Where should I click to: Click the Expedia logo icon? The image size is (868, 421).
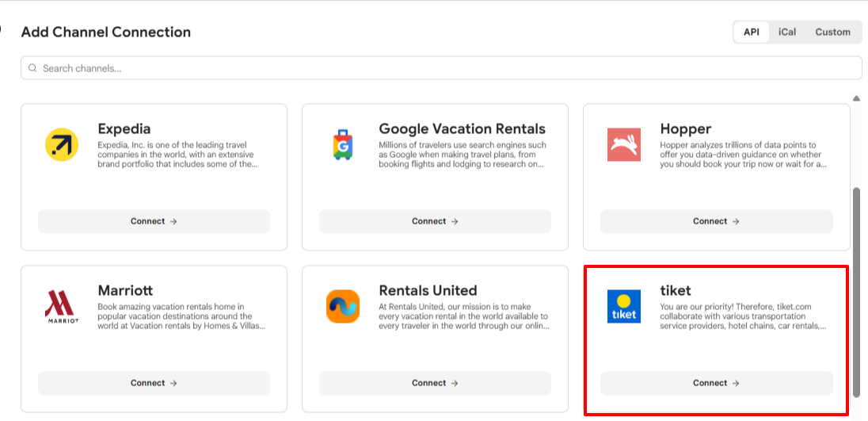[62, 144]
